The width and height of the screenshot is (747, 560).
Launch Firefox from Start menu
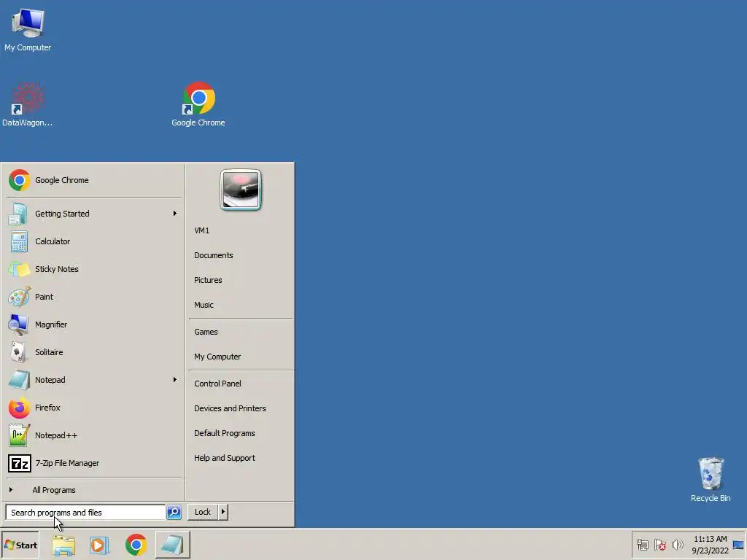94,408
